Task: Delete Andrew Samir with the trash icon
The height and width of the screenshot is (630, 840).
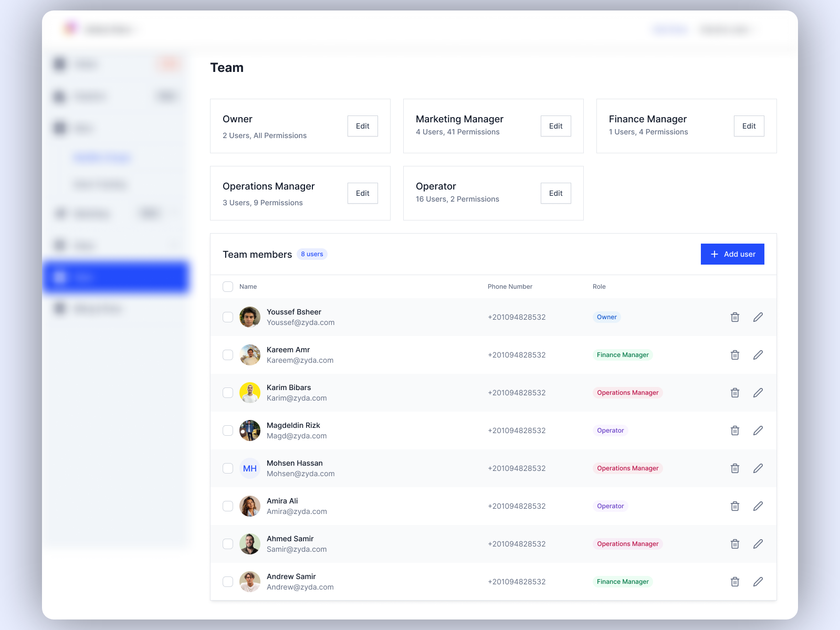Action: (x=734, y=582)
